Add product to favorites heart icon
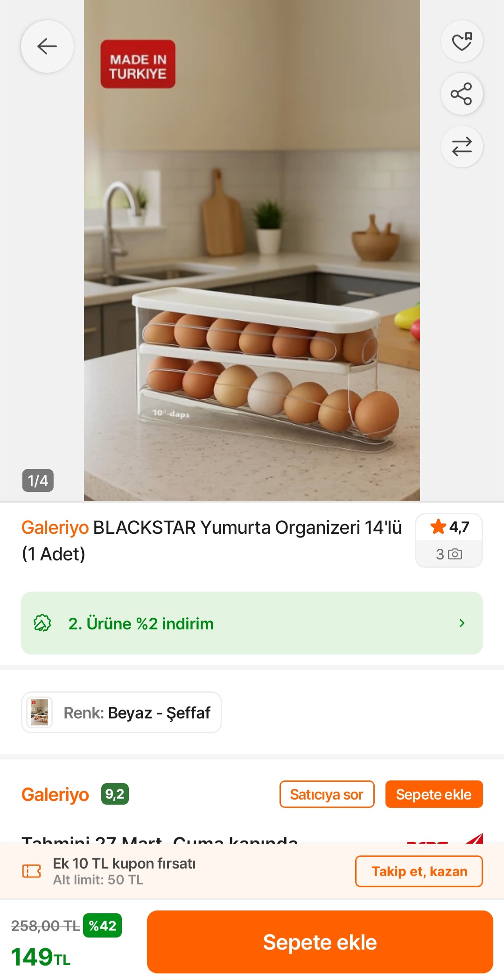 click(462, 41)
